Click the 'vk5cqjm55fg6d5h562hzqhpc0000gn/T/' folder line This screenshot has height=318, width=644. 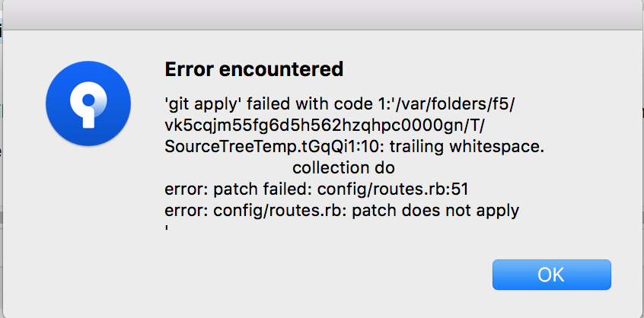[x=324, y=126]
